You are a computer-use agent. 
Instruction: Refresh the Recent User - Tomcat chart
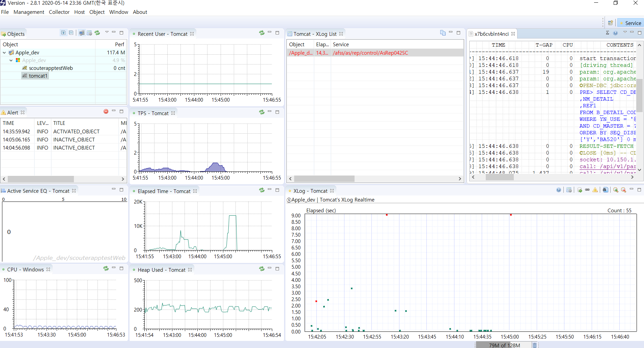click(x=262, y=33)
